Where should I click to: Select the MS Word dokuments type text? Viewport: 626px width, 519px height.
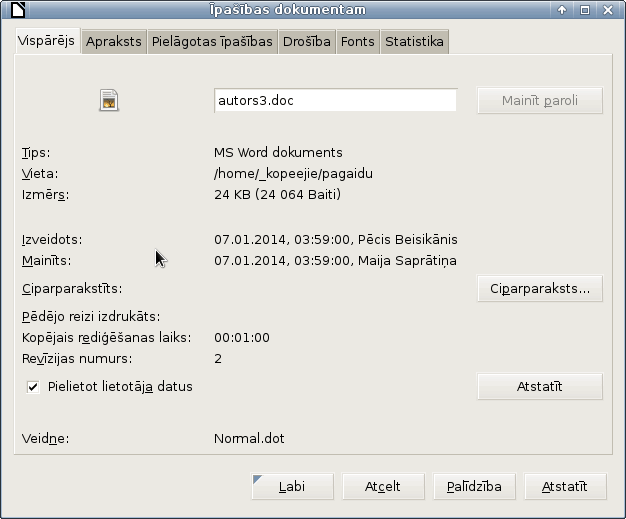[278, 153]
